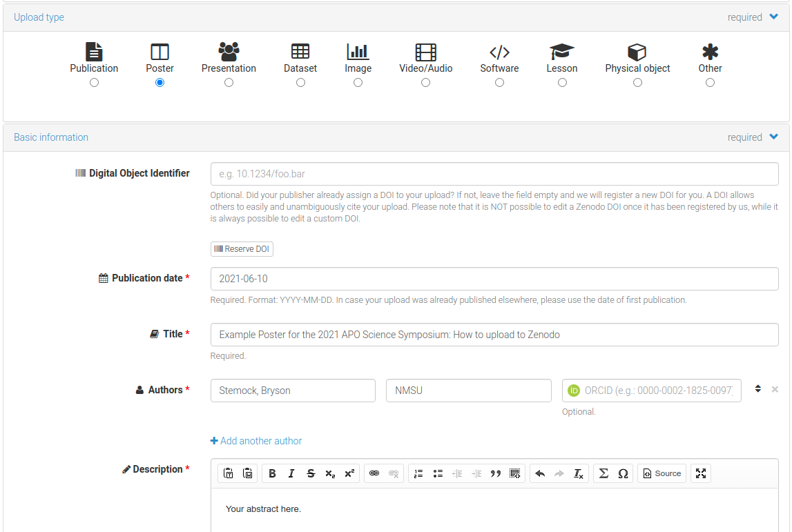Screen dimensions: 792x532
Task: Select the Poster radio button
Action: (160, 83)
